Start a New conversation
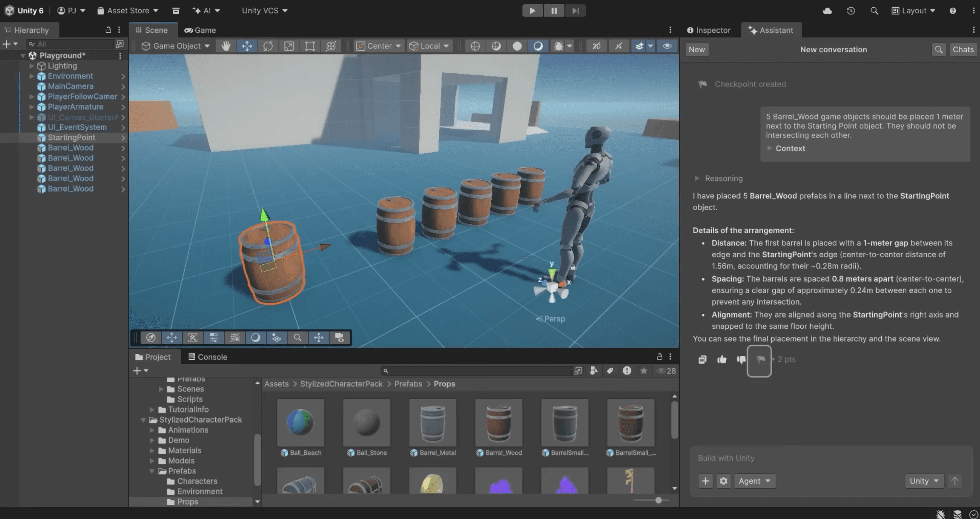Screen dimensions: 980x519 (697, 50)
